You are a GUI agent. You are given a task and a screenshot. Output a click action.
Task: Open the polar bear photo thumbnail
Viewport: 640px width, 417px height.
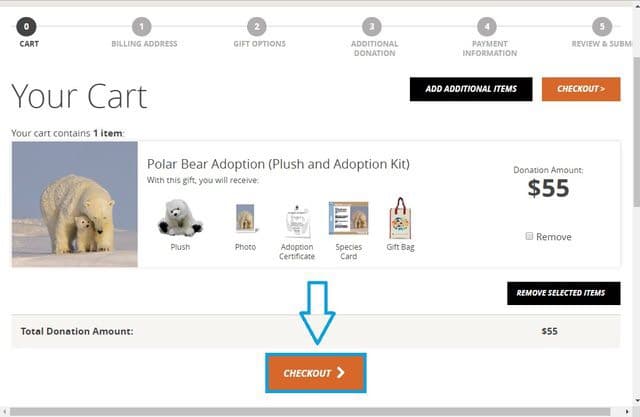75,204
